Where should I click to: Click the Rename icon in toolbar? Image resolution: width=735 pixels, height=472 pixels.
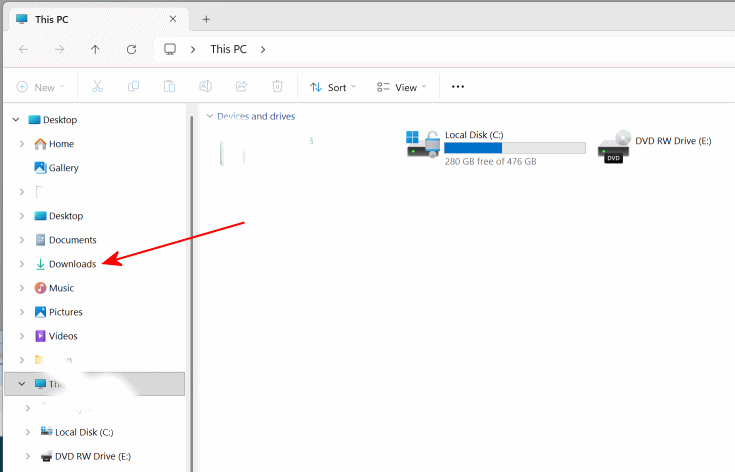(205, 87)
